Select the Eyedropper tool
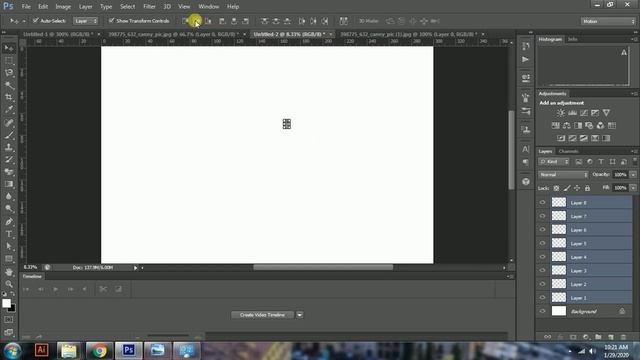 [x=9, y=109]
